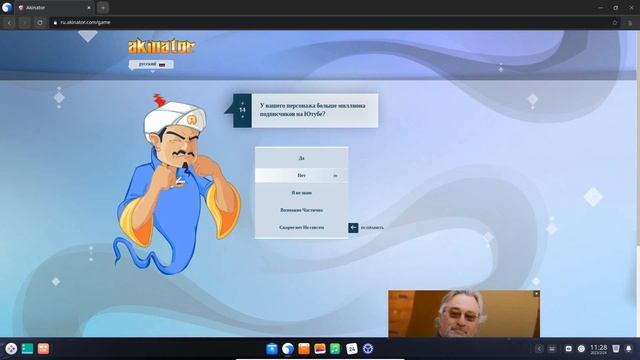Open the русский language selector
The height and width of the screenshot is (360, 640).
151,64
